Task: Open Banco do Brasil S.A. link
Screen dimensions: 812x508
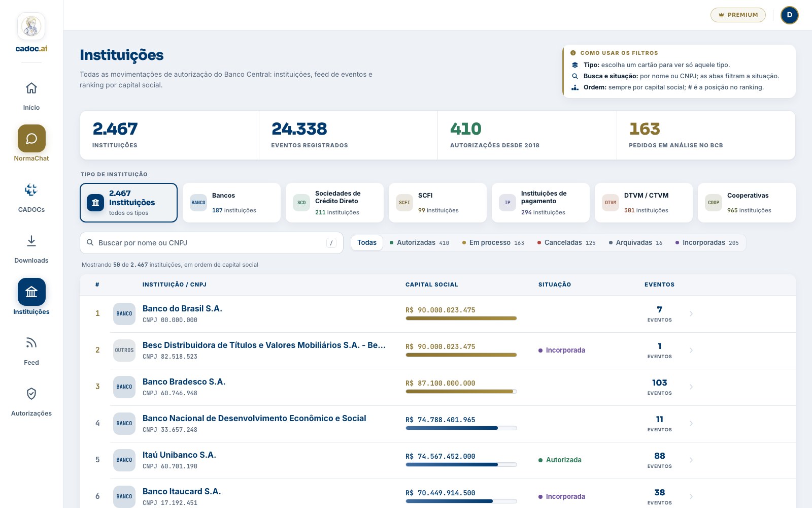Action: 182,309
